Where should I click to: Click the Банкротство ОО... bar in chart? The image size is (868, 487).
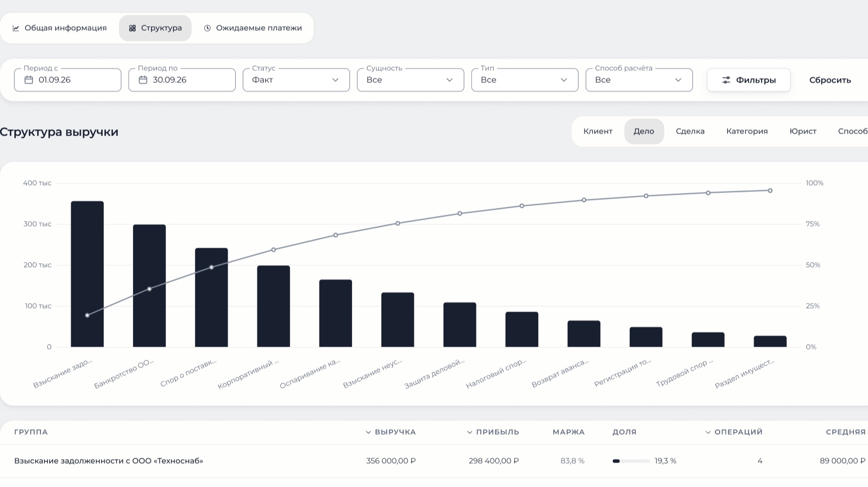pos(149,286)
